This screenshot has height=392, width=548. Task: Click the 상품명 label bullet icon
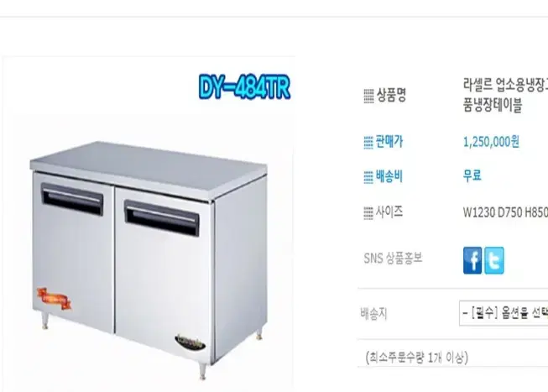pos(368,96)
